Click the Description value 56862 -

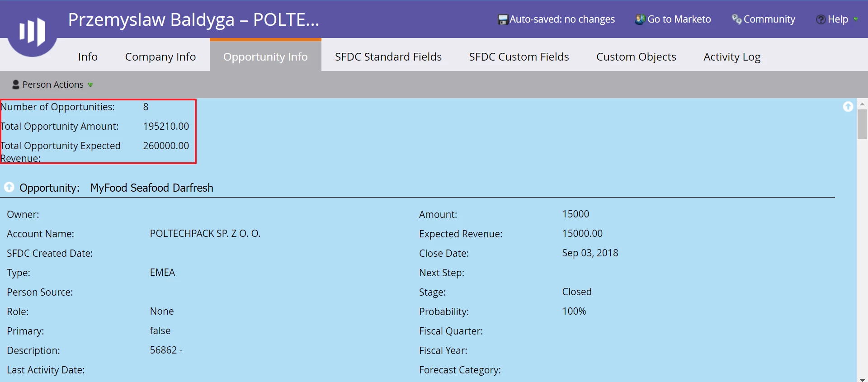point(166,350)
